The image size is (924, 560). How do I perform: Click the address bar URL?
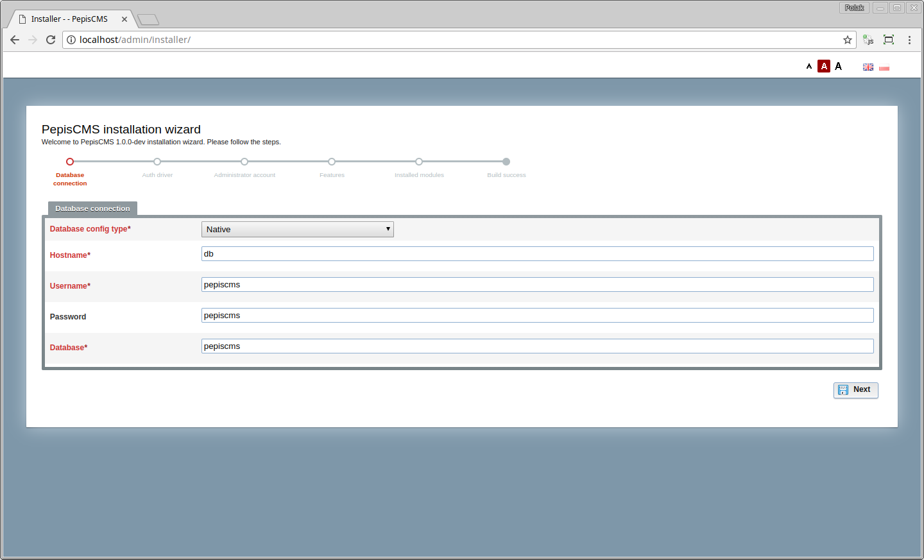coord(135,40)
